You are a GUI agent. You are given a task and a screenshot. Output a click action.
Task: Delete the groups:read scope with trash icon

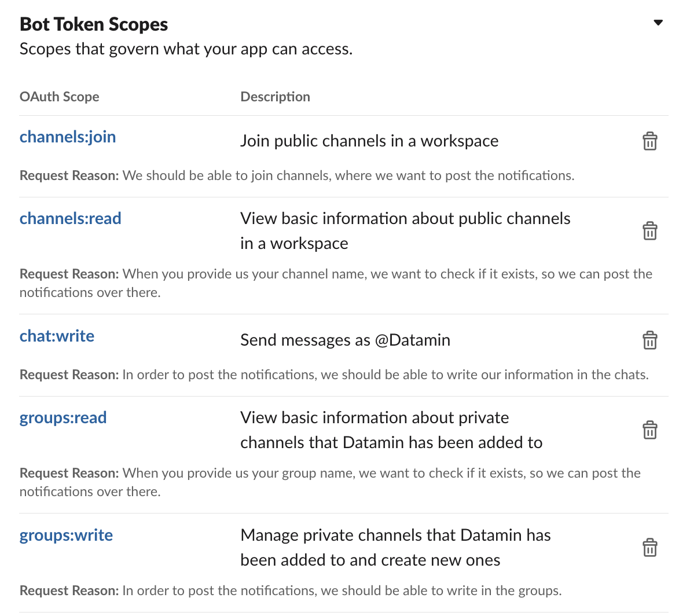649,430
